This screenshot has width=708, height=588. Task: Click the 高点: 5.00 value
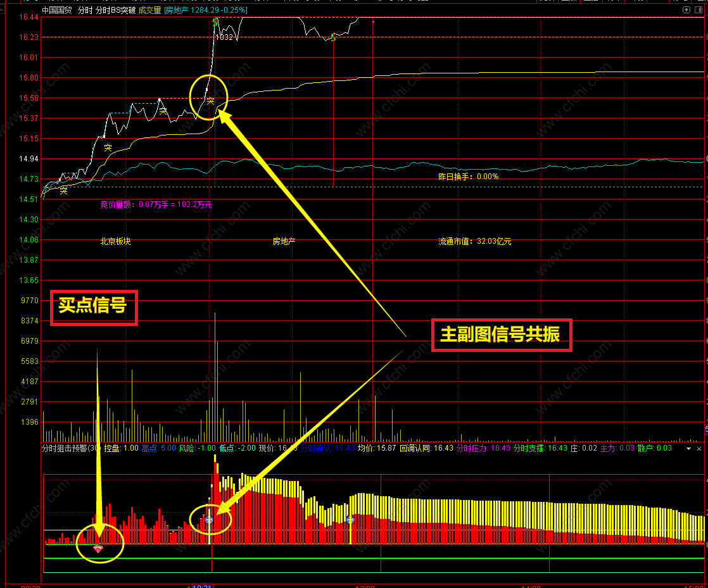point(158,448)
